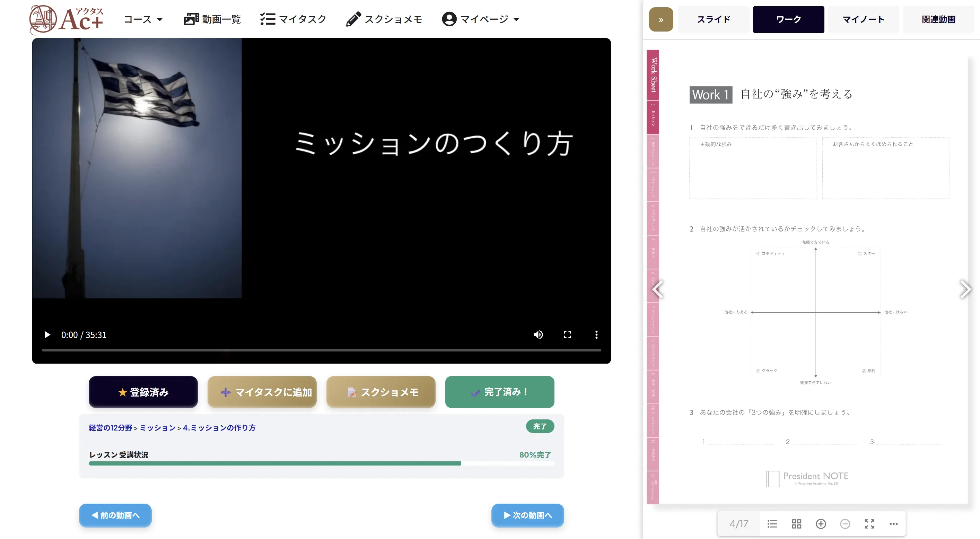Screen dimensions: 980x539
Task: Open 4.ミッションの作り方 breadcrumb link
Action: pos(219,428)
